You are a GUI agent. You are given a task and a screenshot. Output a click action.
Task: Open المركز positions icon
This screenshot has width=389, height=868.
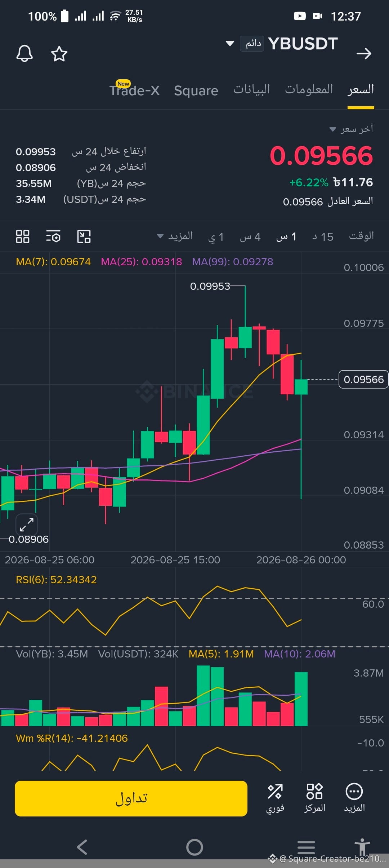click(x=314, y=798)
